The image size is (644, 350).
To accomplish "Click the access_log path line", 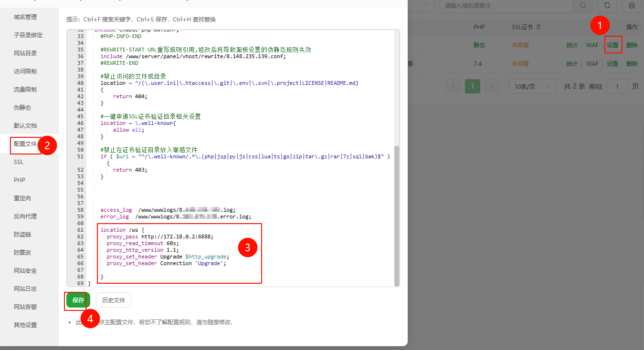I will click(x=168, y=210).
